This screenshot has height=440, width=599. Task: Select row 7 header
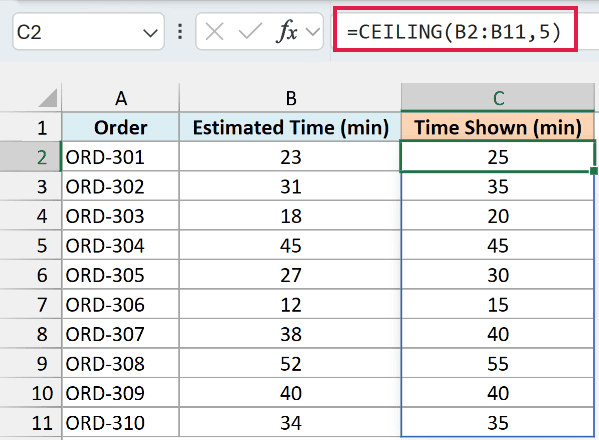pos(31,304)
